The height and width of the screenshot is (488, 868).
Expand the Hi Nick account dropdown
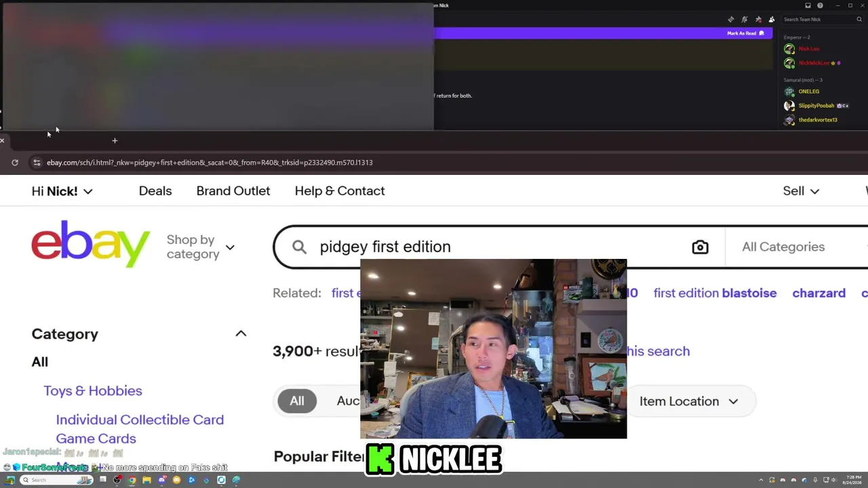click(62, 191)
